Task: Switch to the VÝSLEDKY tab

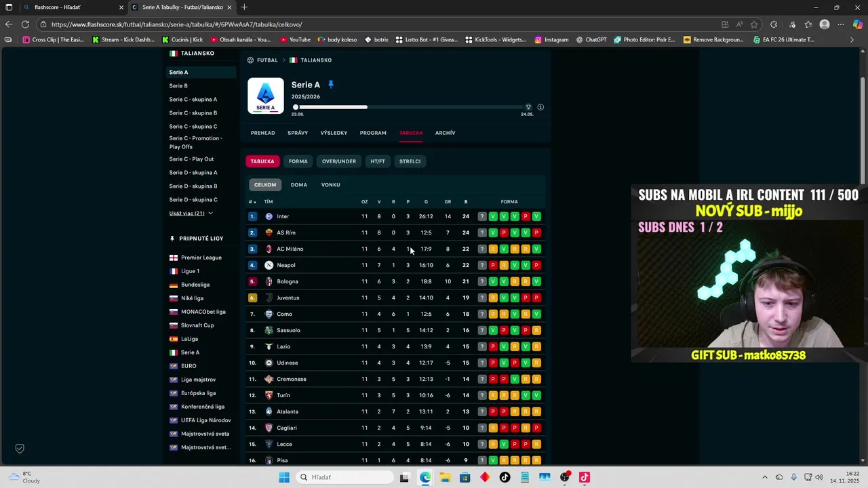Action: click(334, 133)
